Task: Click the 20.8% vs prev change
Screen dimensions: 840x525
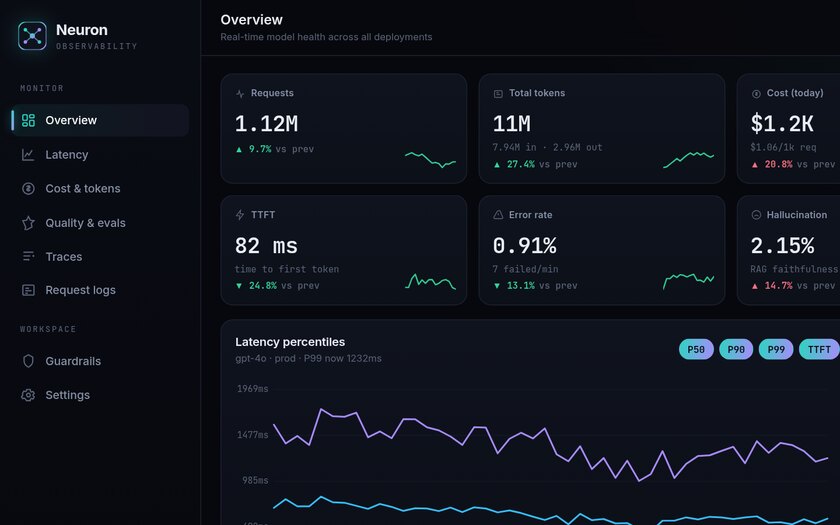Action: 793,164
